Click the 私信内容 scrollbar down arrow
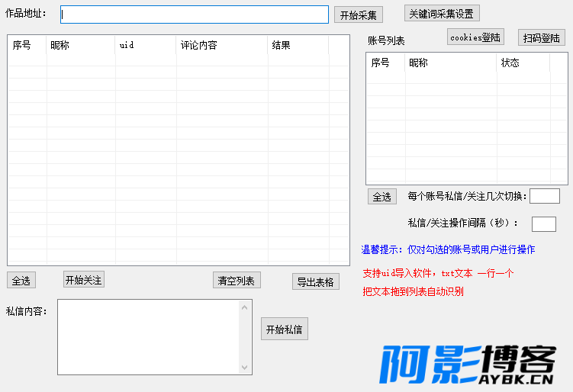This screenshot has height=392, width=573. coord(245,367)
